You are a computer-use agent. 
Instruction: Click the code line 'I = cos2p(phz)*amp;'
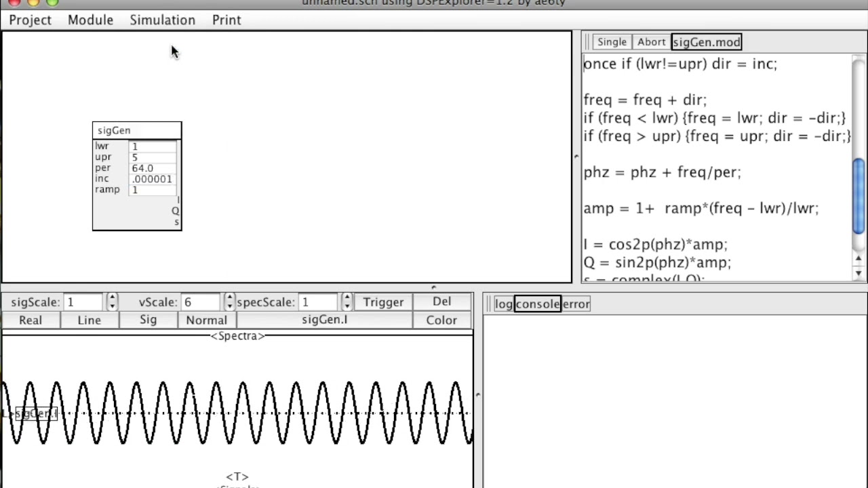[655, 244]
